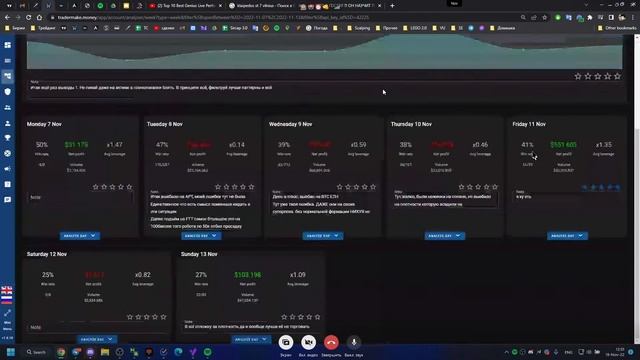Screen dimensions: 640x360
Task: Click the browser address bar URL
Action: (x=213, y=18)
